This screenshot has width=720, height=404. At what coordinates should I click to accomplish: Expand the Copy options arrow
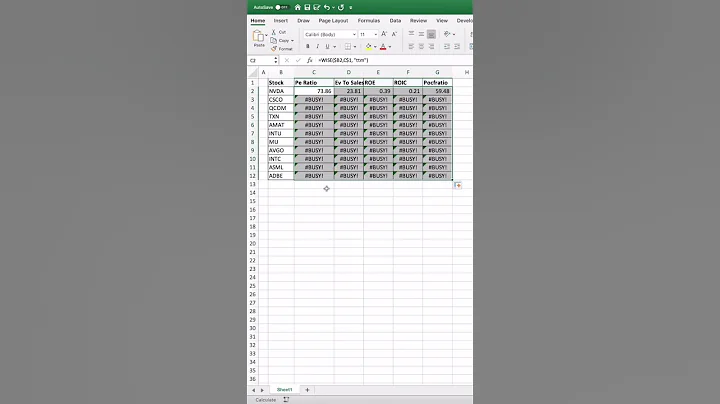(x=292, y=40)
